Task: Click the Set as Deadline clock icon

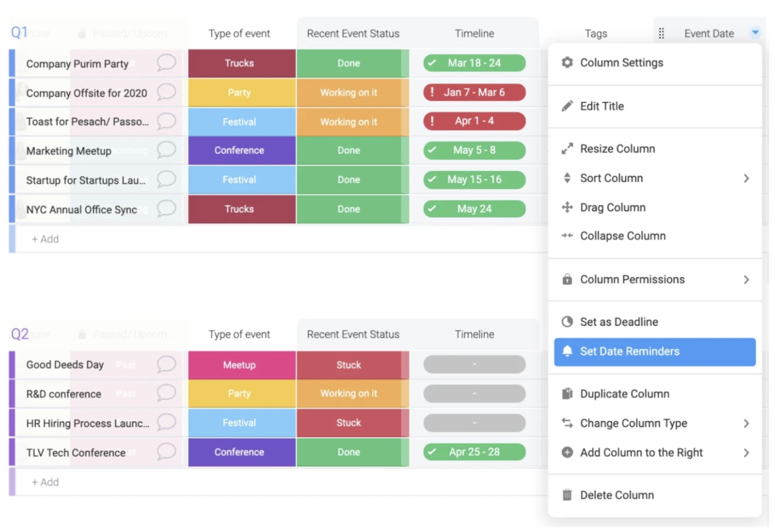Action: click(566, 322)
